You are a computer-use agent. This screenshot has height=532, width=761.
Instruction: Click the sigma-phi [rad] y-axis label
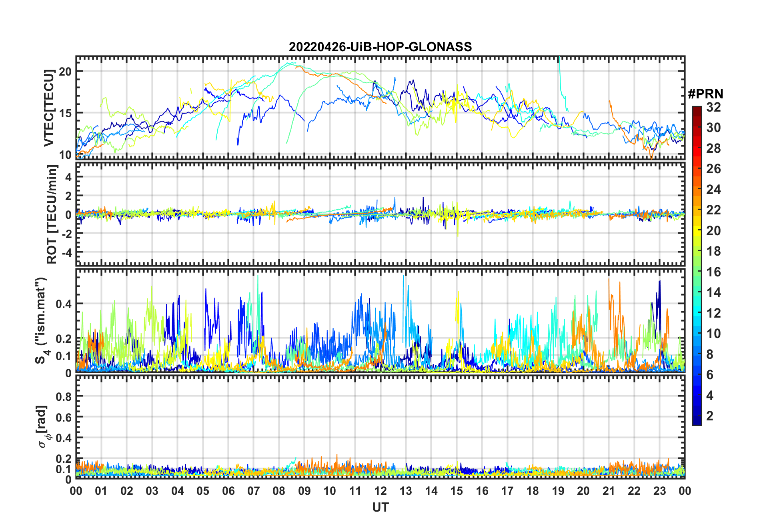44,427
